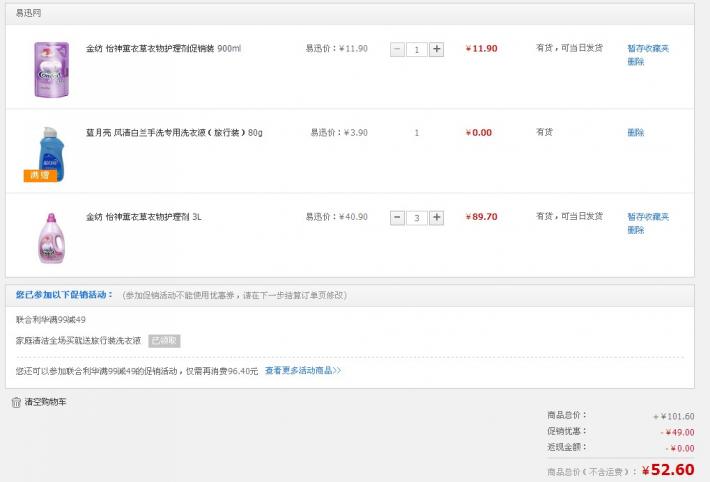Save 金纺 900ml item via 暂存收藏夹
Image resolution: width=710 pixels, height=482 pixels.
pos(648,48)
